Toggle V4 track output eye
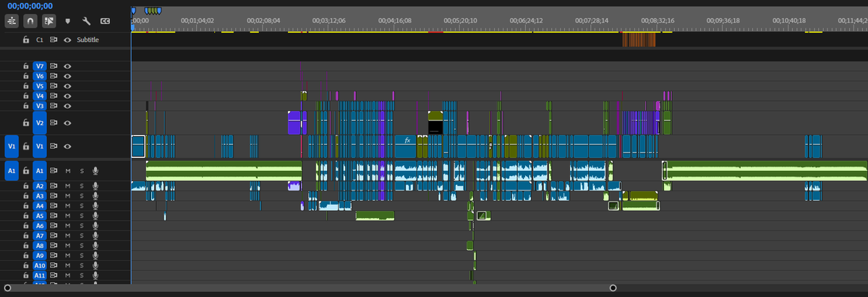 pyautogui.click(x=67, y=96)
